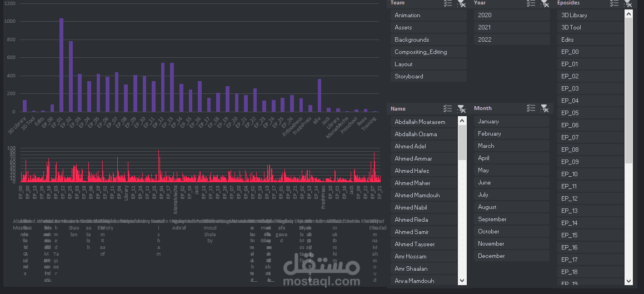The image size is (644, 294).
Task: Filter by Assets team
Action: (428, 28)
